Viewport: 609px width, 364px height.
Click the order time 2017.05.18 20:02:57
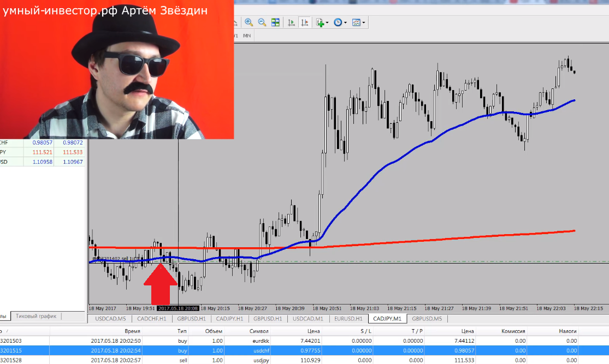click(x=116, y=360)
